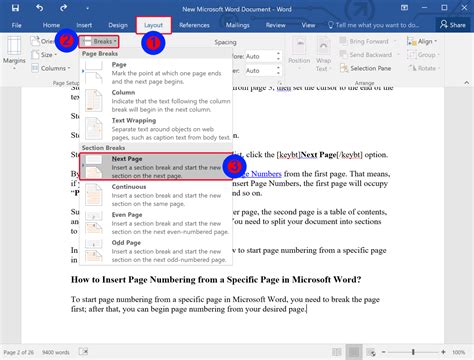Click Page 2 of 26 in status bar
This screenshot has height=360, width=474.
tap(19, 352)
